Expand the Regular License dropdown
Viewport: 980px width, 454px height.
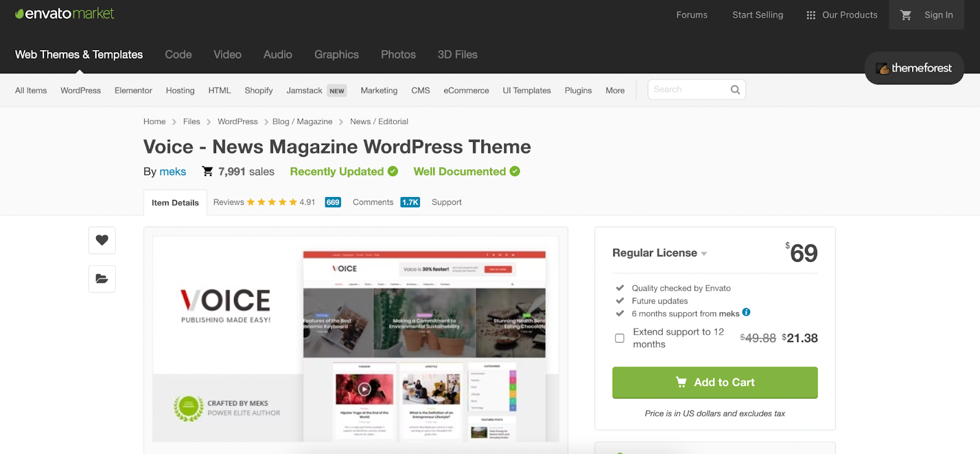[660, 253]
